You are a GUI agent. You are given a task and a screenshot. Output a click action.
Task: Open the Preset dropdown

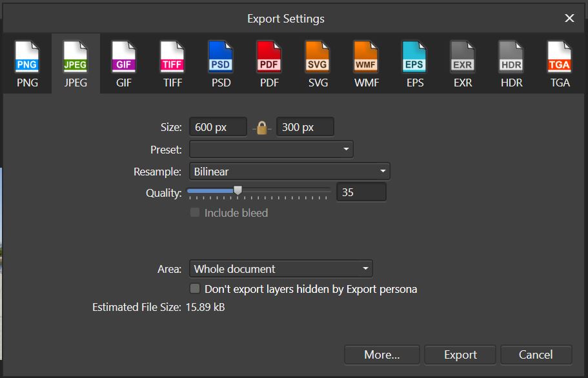(x=271, y=149)
